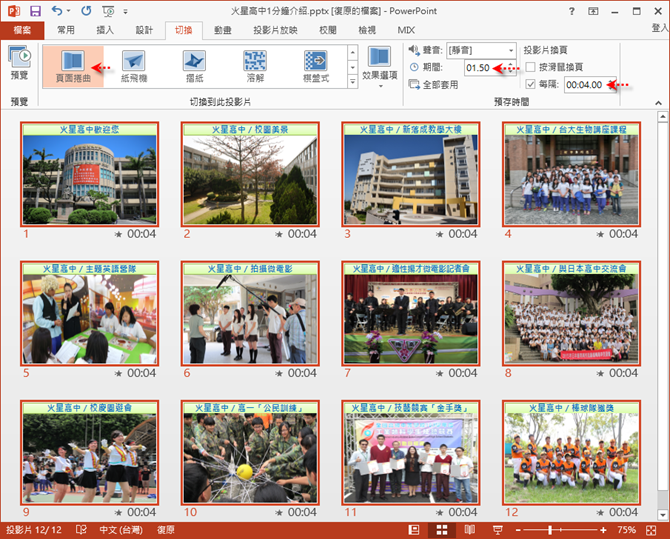Viewport: 670px width, 539px height.
Task: Switch to the Animations (動畫) tab
Action: [x=223, y=30]
